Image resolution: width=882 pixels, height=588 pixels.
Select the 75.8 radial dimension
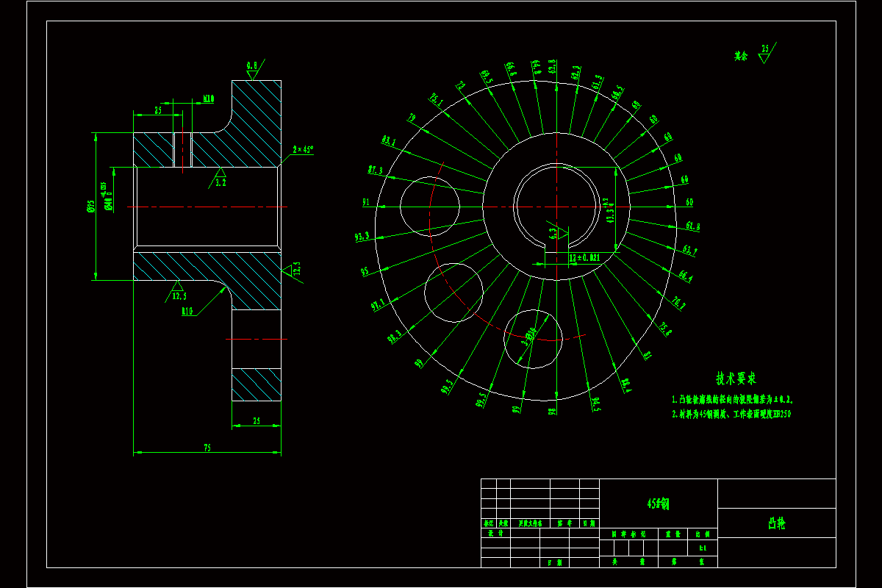point(664,329)
